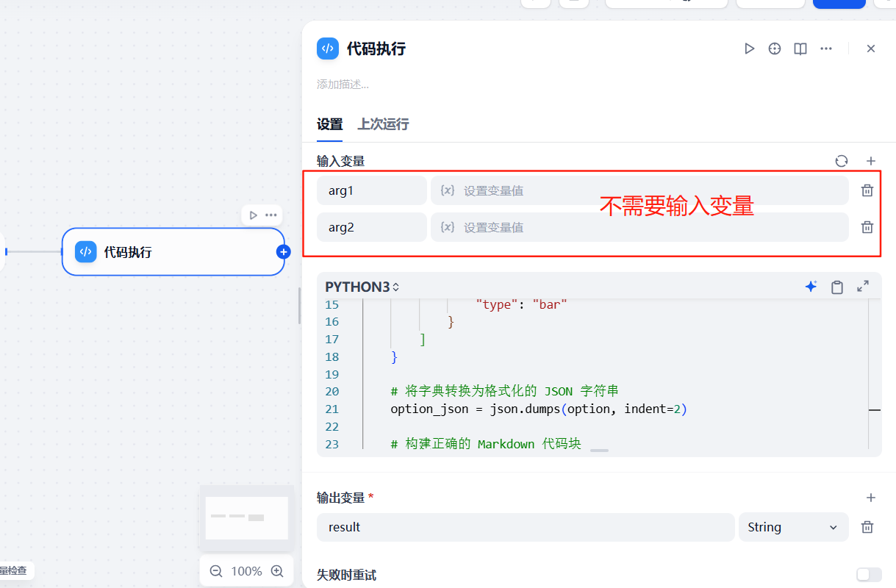Switch to 设置 tab

[x=330, y=124]
